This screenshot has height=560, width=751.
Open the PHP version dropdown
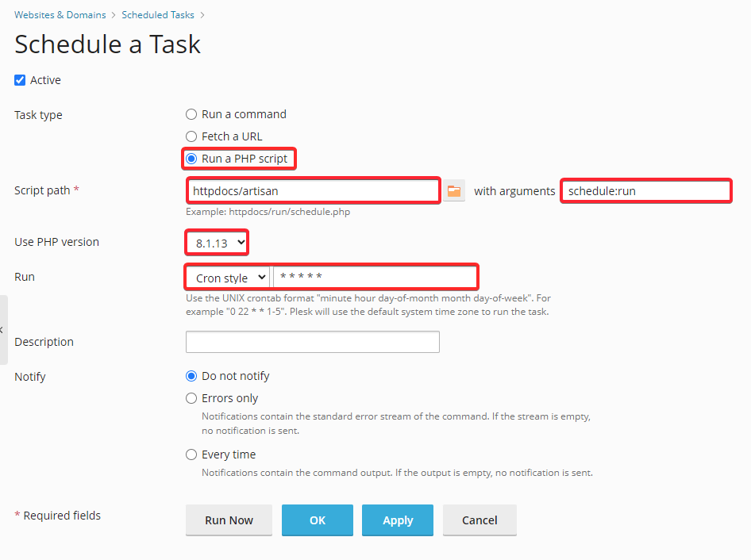tap(218, 243)
